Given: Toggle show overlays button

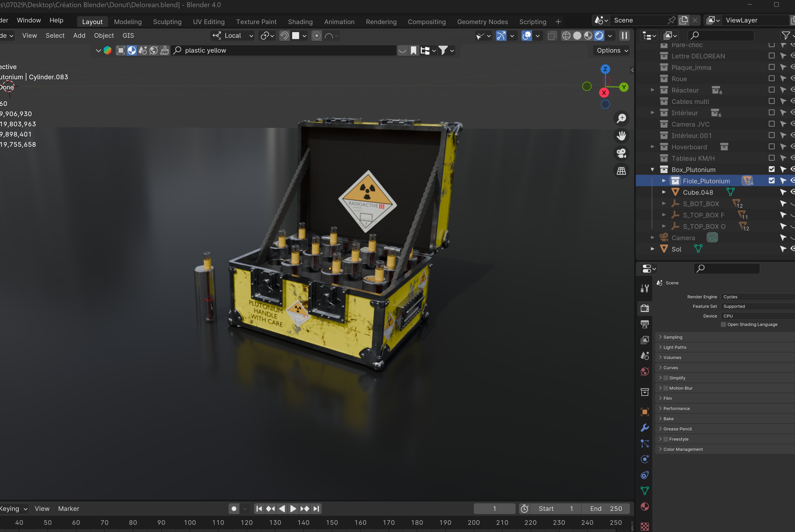Looking at the screenshot, I should point(526,36).
